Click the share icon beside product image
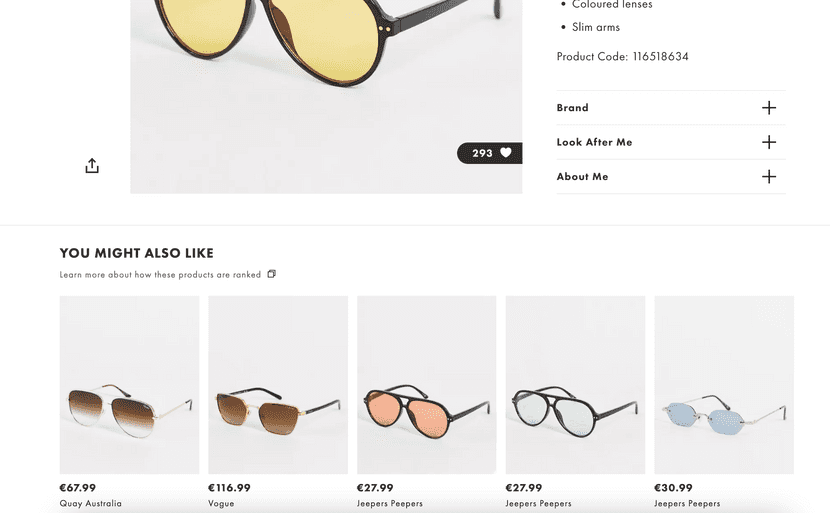Viewport: 830px width, 513px height. coord(92,166)
